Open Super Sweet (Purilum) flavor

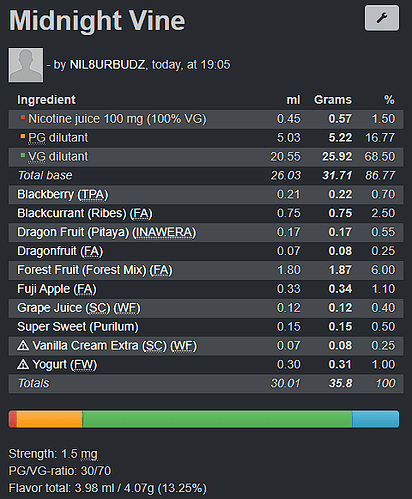pos(78,327)
